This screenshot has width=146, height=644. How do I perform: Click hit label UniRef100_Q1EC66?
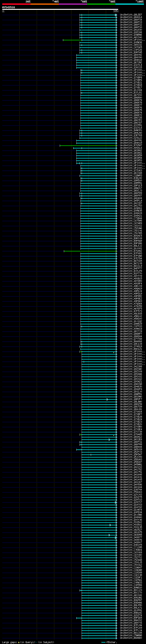(131, 32)
